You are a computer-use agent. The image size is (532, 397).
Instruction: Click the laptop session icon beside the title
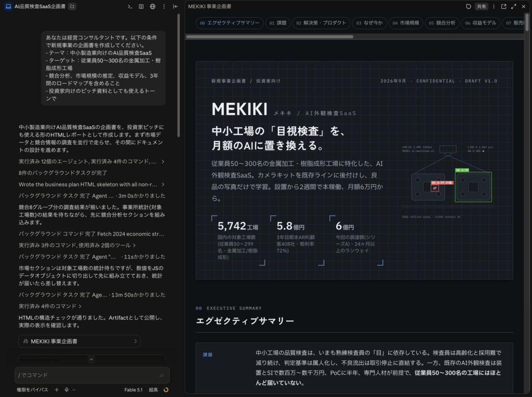click(8, 6)
